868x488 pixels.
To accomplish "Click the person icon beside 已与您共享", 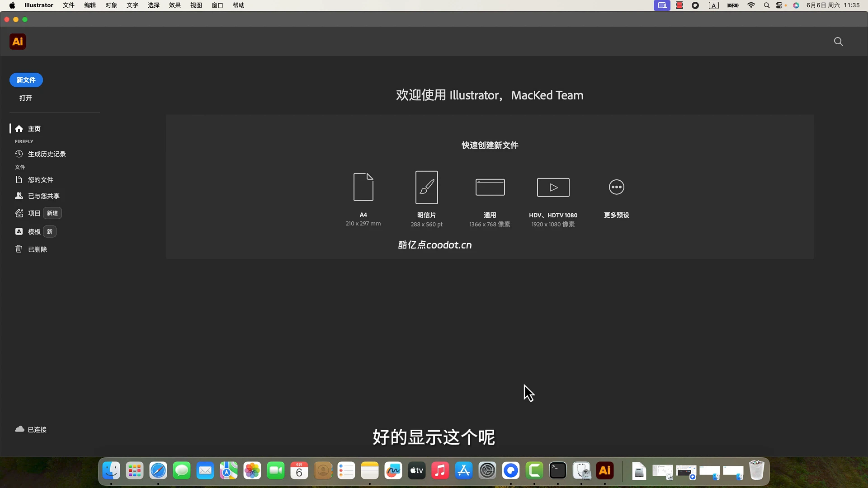I will pyautogui.click(x=19, y=196).
